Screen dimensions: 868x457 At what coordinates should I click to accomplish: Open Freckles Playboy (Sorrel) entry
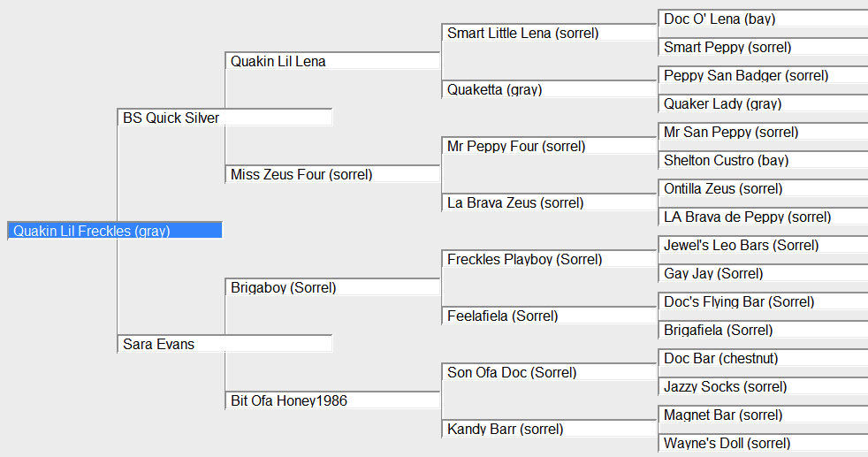(549, 259)
